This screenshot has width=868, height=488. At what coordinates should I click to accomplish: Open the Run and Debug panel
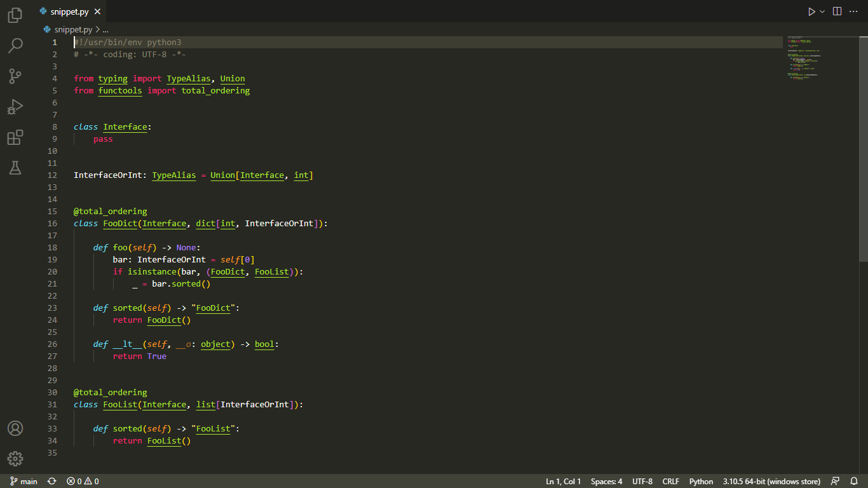[x=15, y=107]
